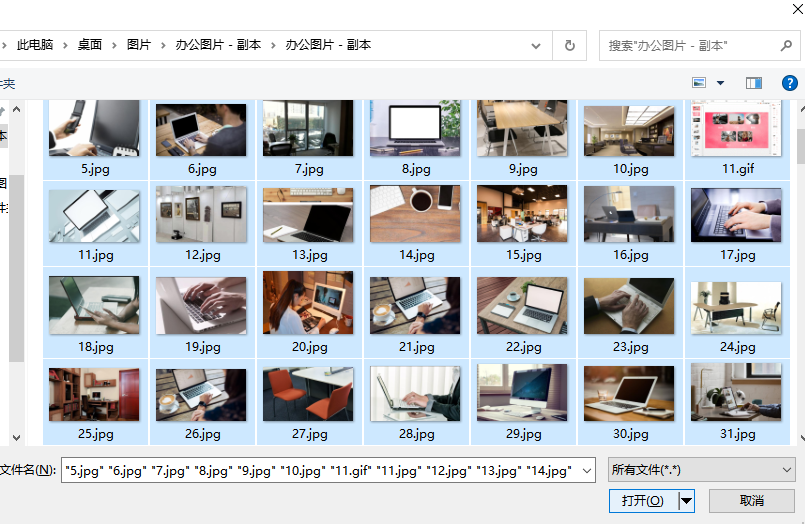Open the help question mark icon

tap(790, 83)
